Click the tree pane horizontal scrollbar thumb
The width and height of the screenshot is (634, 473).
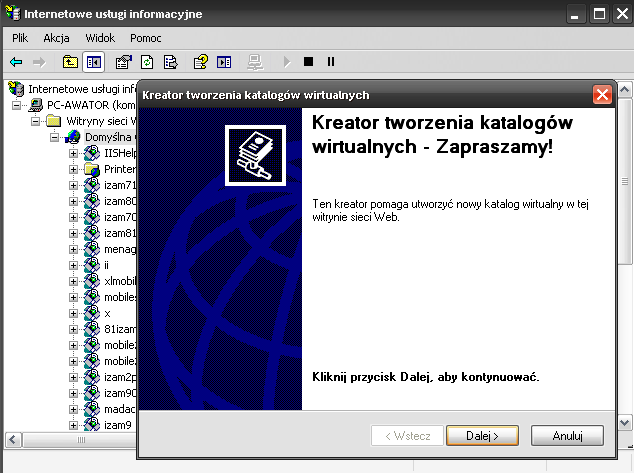tap(81, 439)
